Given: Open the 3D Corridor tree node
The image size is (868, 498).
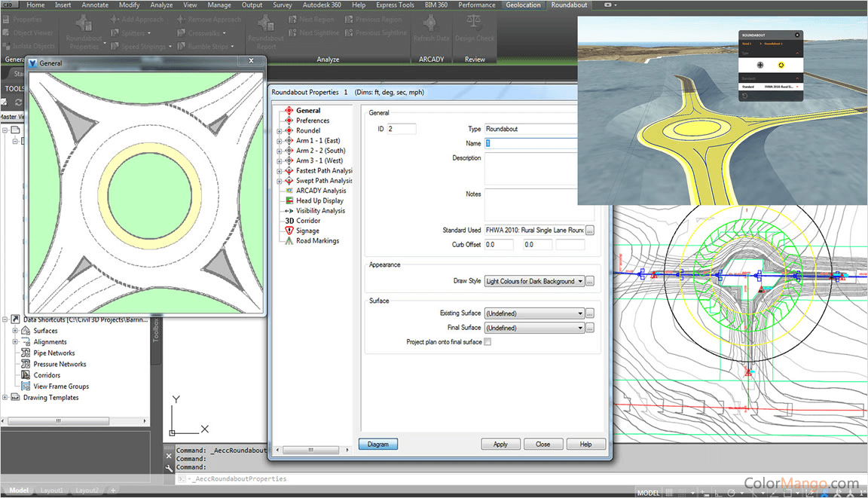Looking at the screenshot, I should click(302, 221).
